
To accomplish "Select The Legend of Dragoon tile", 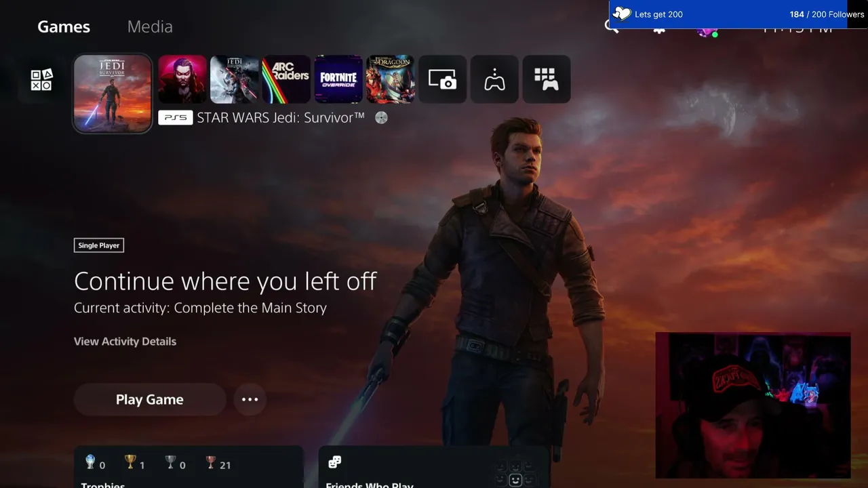I will 391,79.
